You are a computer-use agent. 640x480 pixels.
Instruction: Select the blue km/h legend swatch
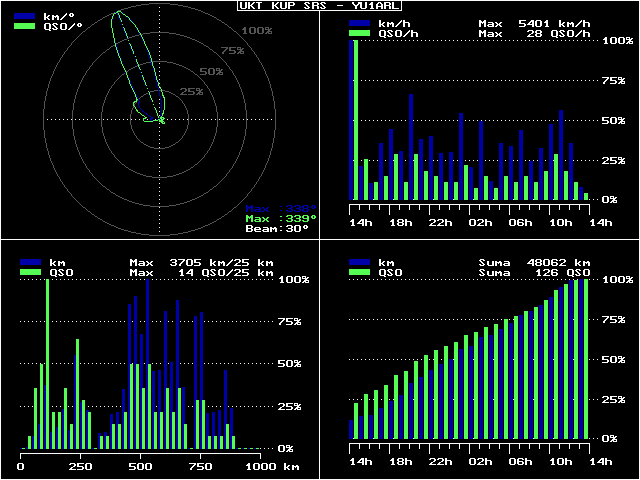359,23
